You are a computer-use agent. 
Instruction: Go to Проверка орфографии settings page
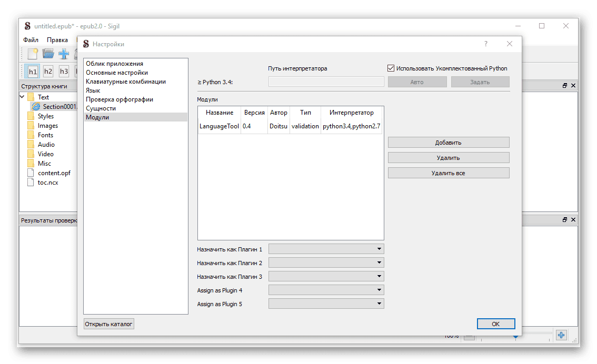[x=136, y=99]
